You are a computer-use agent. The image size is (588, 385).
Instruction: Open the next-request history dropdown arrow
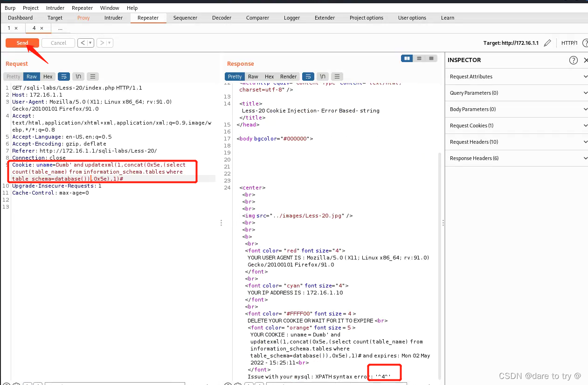click(x=110, y=43)
